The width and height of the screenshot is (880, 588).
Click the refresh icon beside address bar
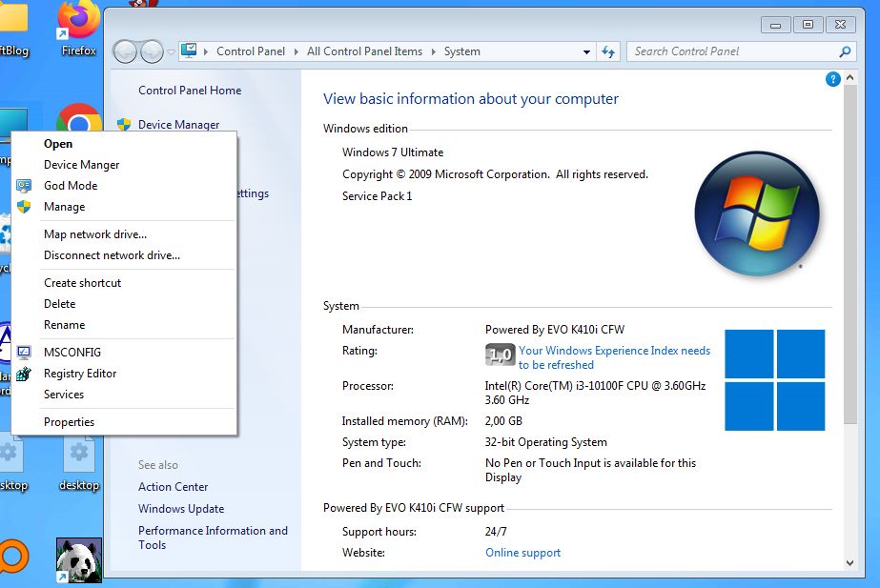[x=608, y=51]
